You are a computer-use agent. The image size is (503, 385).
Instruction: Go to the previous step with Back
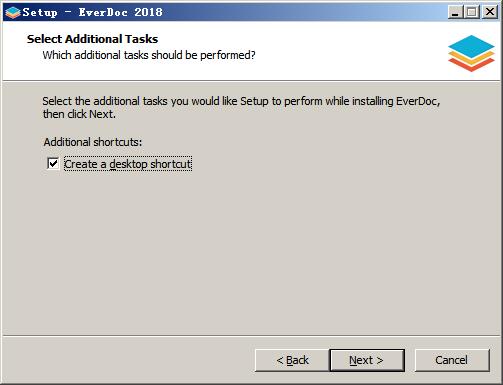pos(292,360)
